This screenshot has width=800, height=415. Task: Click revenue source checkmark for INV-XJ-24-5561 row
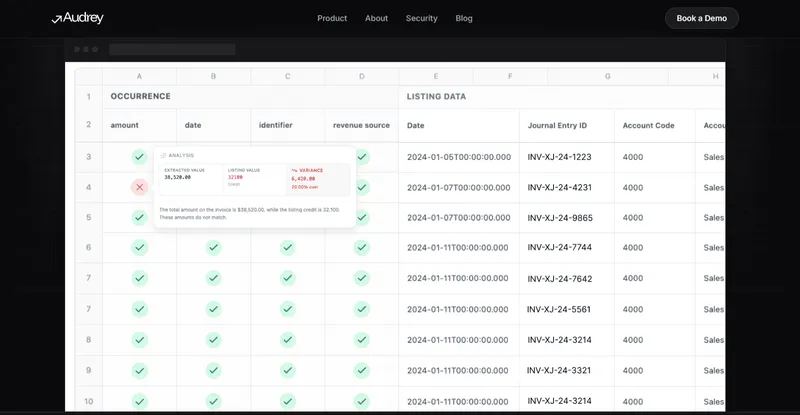click(x=362, y=309)
